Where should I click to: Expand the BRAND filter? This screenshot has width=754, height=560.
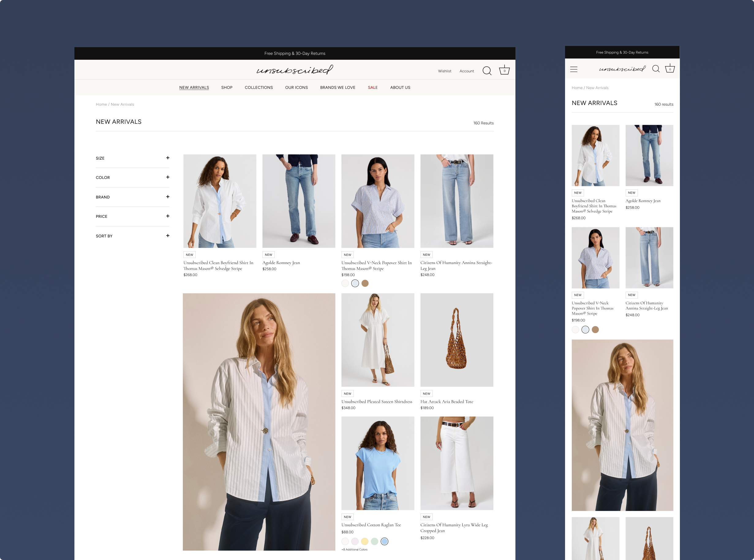(168, 197)
